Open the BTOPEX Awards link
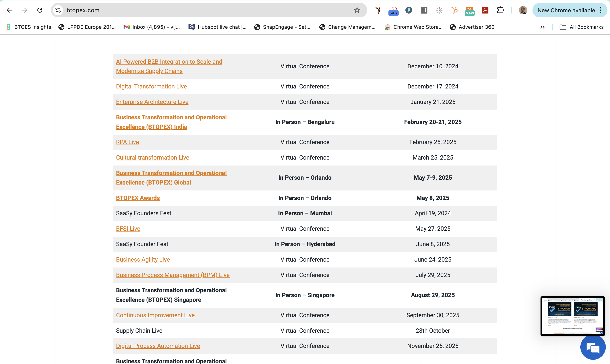The image size is (610, 364). click(x=138, y=198)
